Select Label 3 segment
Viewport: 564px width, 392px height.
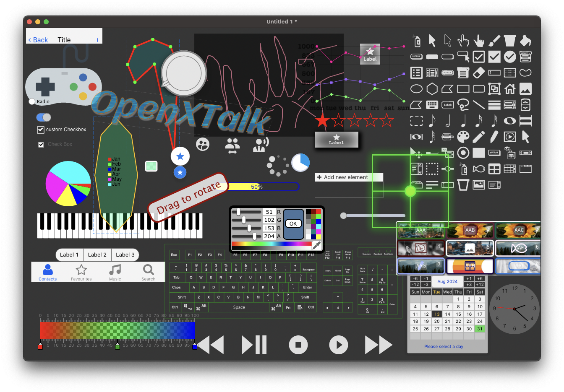(x=125, y=255)
